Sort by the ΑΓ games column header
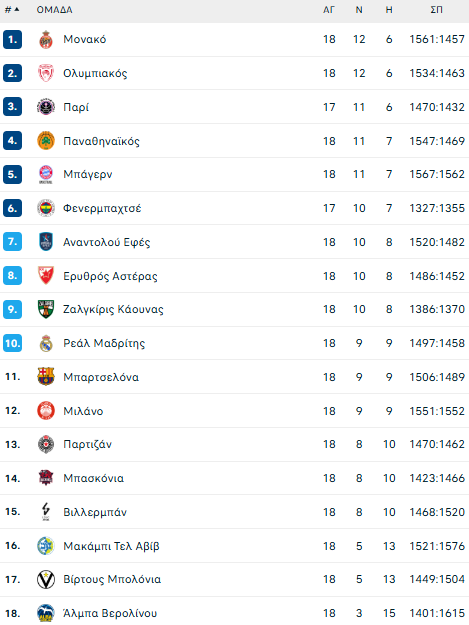 click(329, 10)
